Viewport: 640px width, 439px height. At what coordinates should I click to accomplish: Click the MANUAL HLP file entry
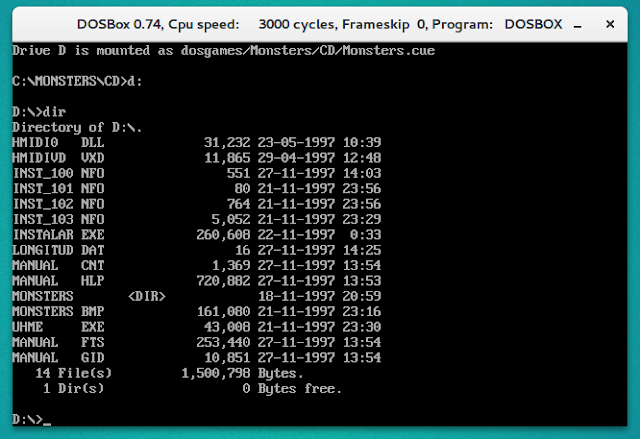[x=197, y=281]
